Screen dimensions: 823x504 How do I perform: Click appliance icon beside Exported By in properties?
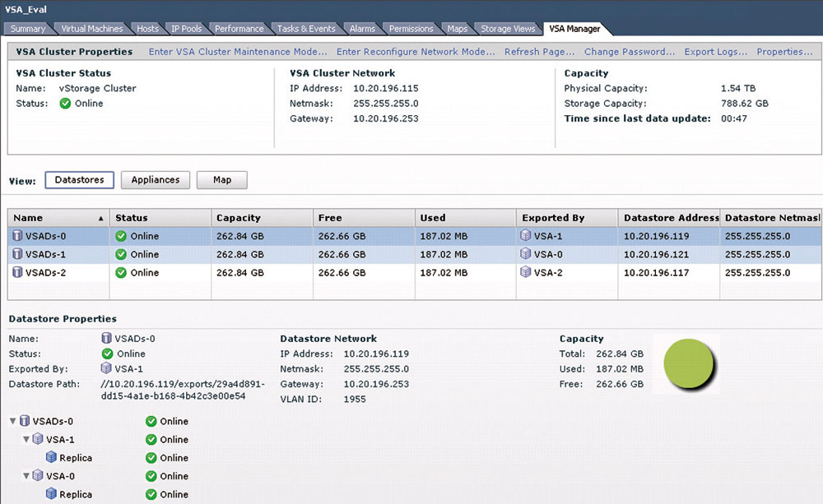[106, 368]
